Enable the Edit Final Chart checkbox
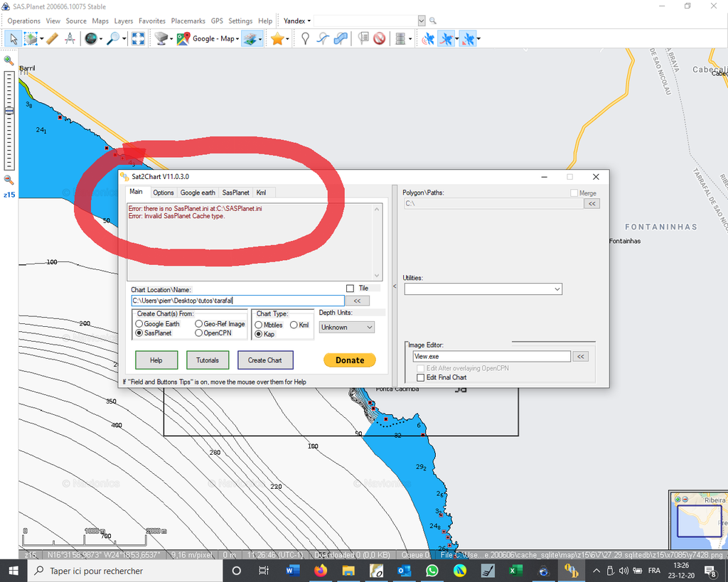This screenshot has width=728, height=582. (x=421, y=377)
